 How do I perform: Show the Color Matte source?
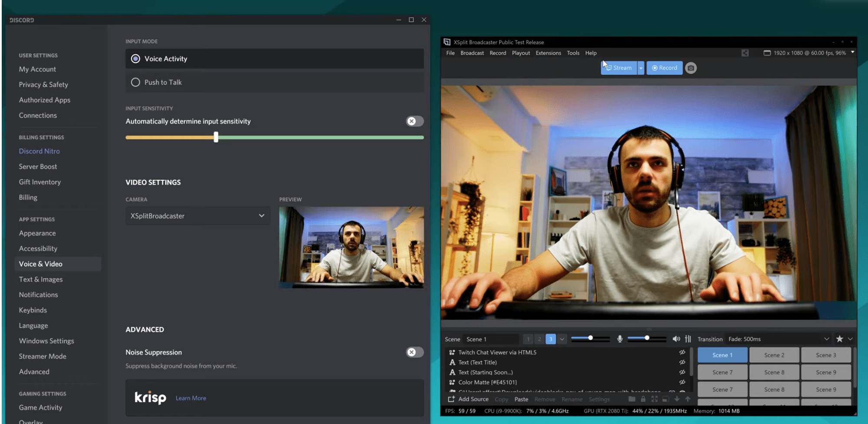(682, 382)
